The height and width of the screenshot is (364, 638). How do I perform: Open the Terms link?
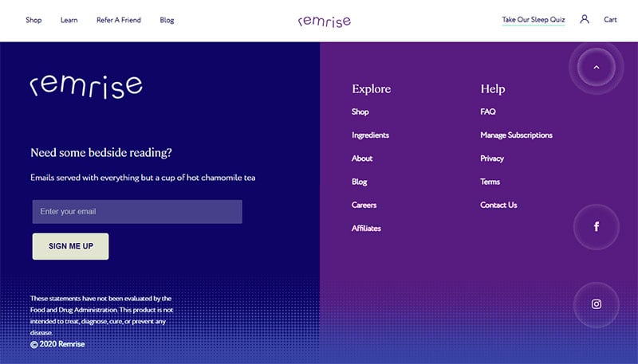(x=490, y=182)
